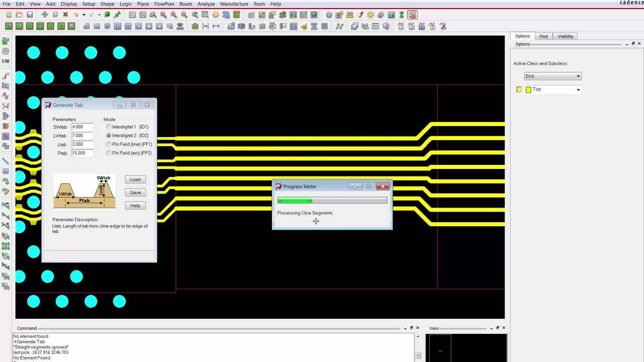The image size is (644, 362).
Task: Click the round Show Element info icon
Action: (x=329, y=15)
